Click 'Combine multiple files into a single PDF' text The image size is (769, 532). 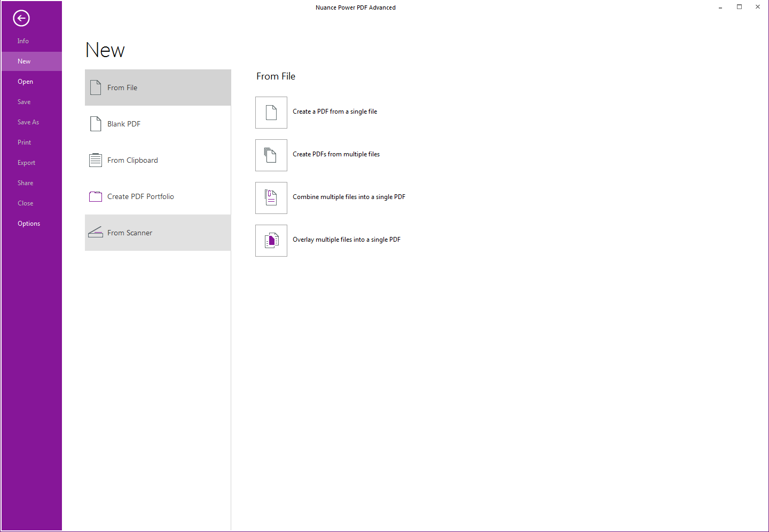click(x=349, y=197)
